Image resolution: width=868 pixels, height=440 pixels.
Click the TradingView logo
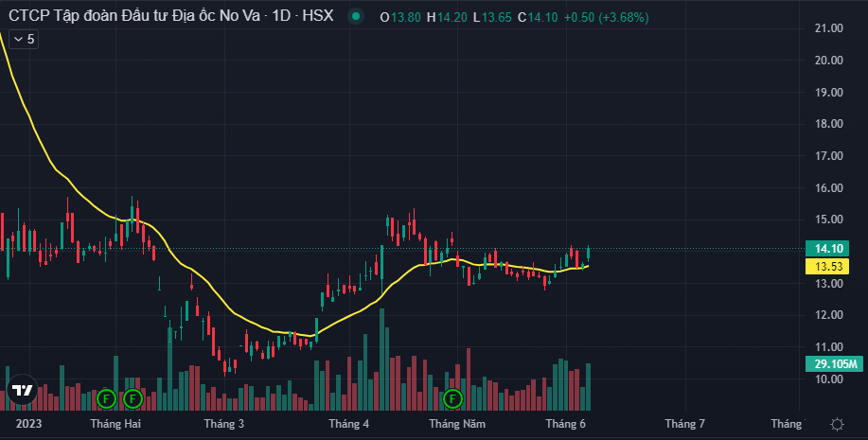[x=22, y=390]
